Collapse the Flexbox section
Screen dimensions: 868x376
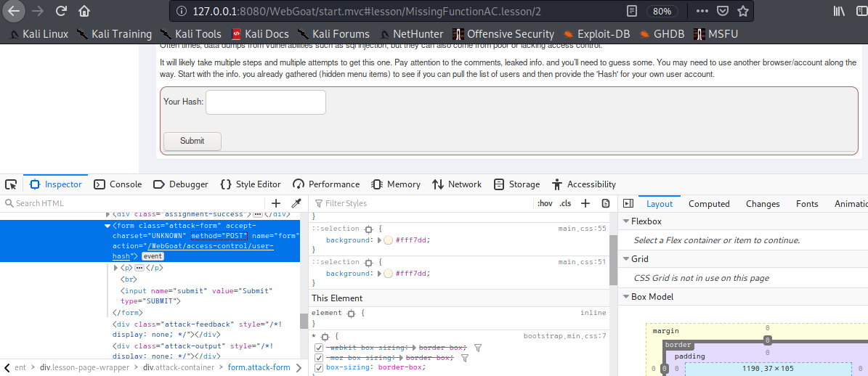pyautogui.click(x=626, y=221)
